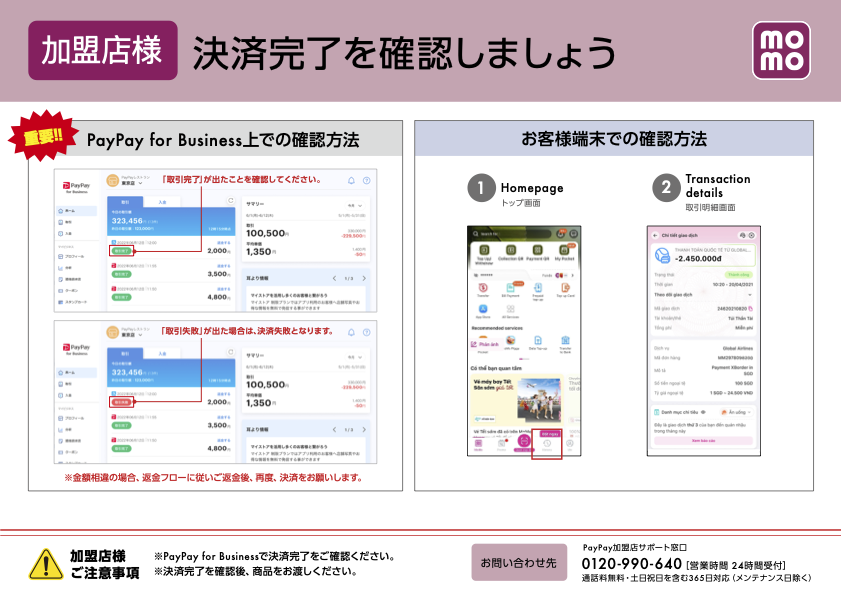Click the yellow warning triangle icon

(46, 564)
